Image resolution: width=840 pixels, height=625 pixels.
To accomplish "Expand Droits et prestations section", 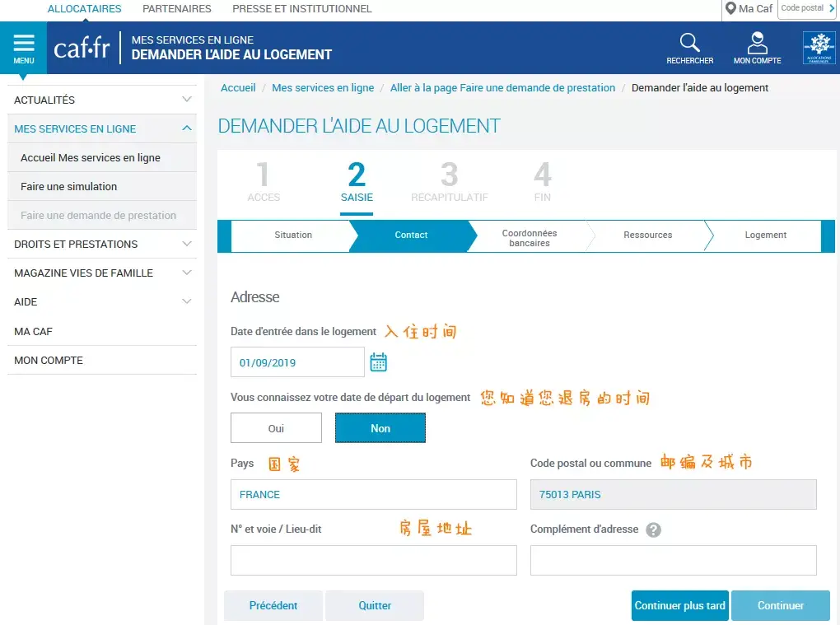I will coord(102,245).
